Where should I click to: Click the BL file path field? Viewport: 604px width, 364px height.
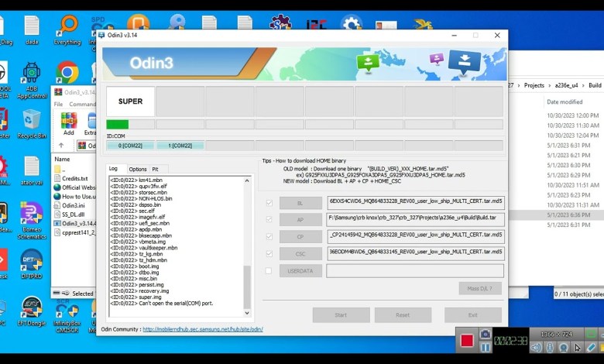click(415, 203)
